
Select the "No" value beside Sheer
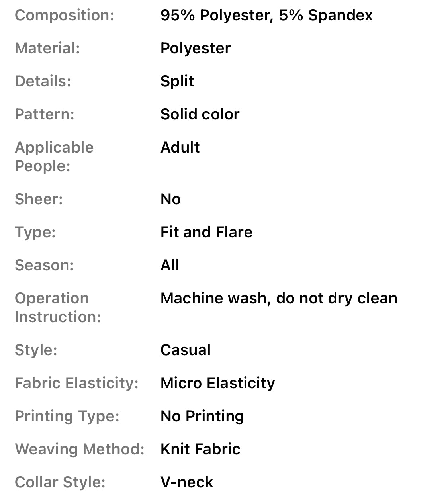170,199
